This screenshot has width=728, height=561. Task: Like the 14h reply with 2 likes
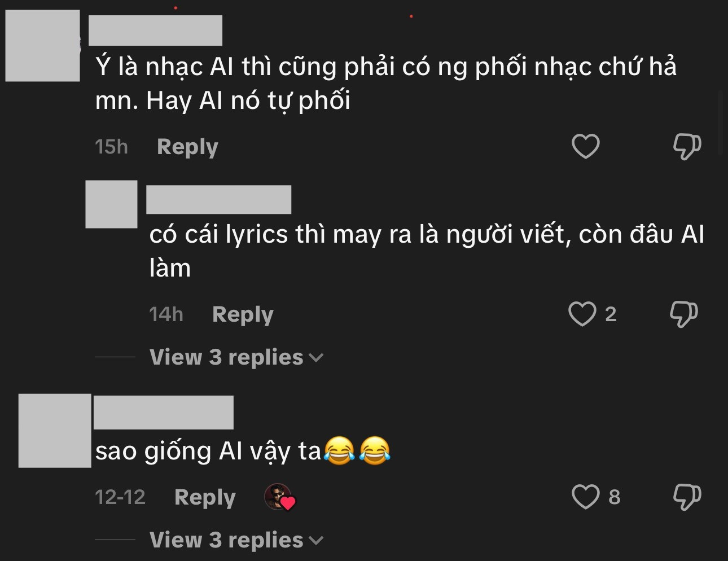[582, 314]
